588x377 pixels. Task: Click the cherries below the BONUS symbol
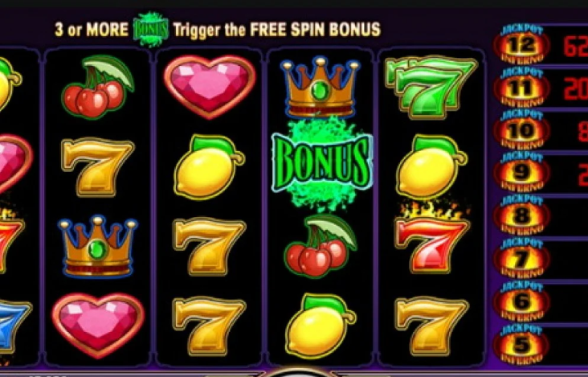pos(321,246)
